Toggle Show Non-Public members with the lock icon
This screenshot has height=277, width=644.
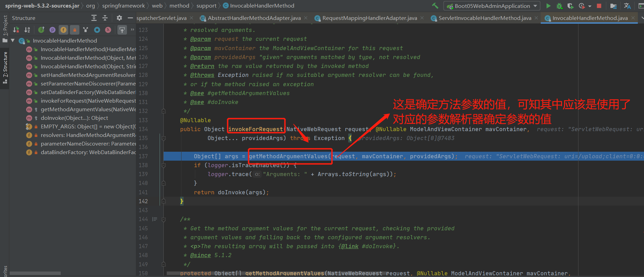(x=75, y=30)
